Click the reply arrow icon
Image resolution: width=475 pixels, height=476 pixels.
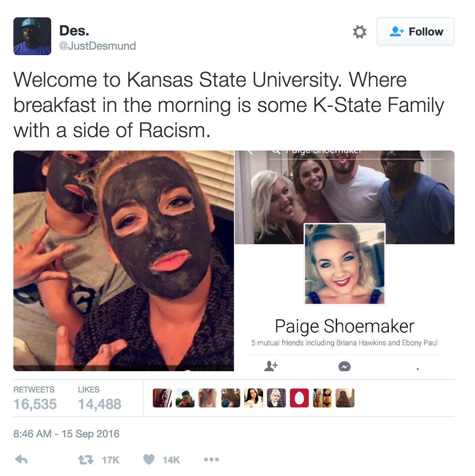(21, 459)
